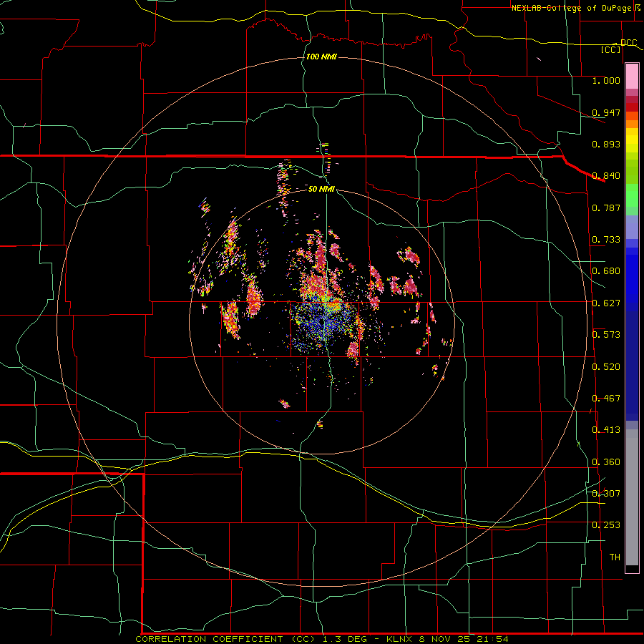This screenshot has width=644, height=644.
Task: Pick the red color bar segment
Action: (632, 107)
